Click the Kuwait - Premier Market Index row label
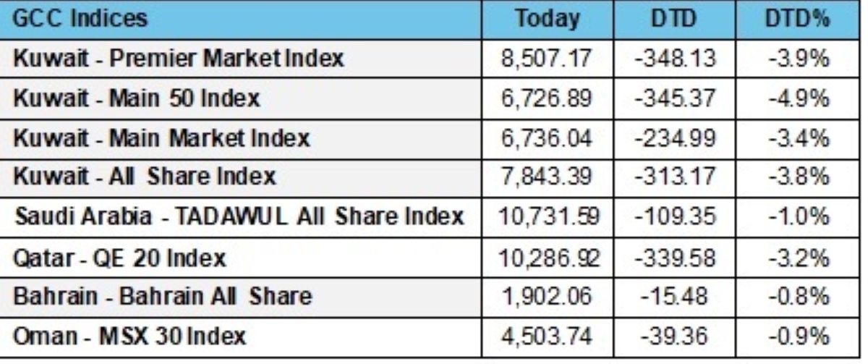Viewport: 868px width, 364px height. click(x=178, y=58)
